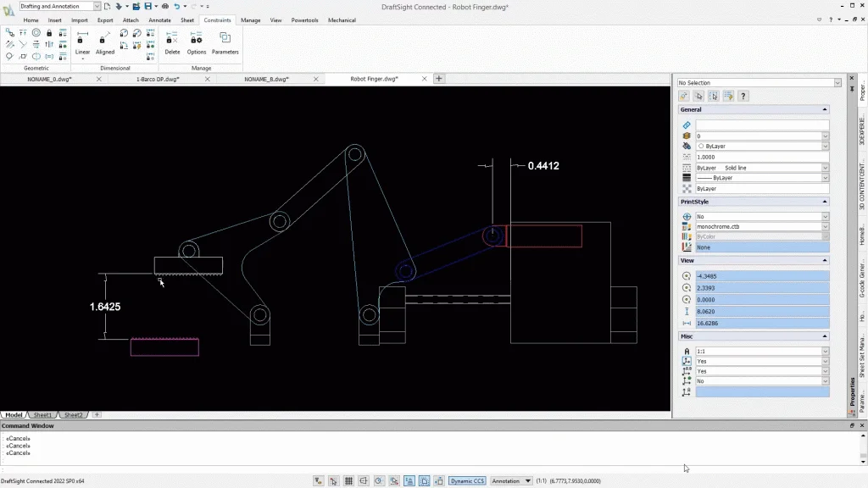Toggle the Polar tracking status button
This screenshot has width=868, height=488.
(x=379, y=481)
